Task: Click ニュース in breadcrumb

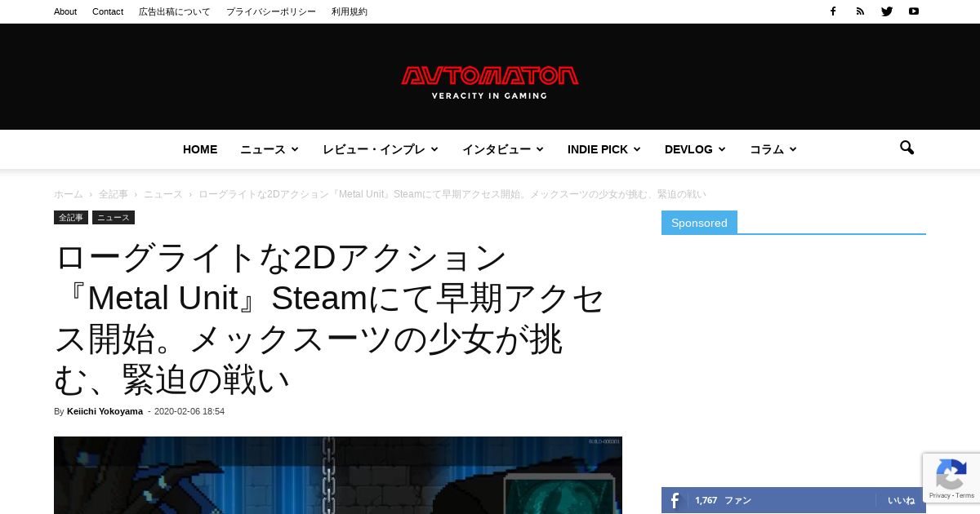Action: tap(163, 194)
